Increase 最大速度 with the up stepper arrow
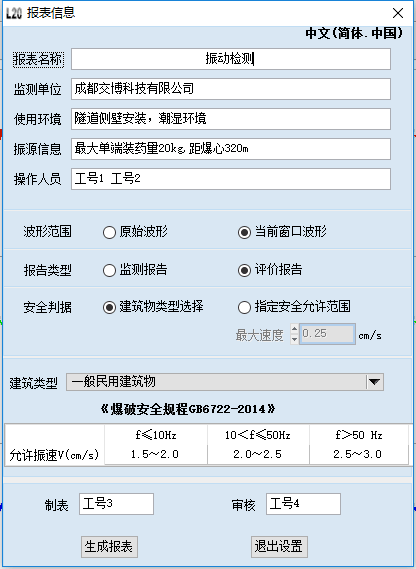The width and height of the screenshot is (416, 569). pyautogui.click(x=294, y=329)
